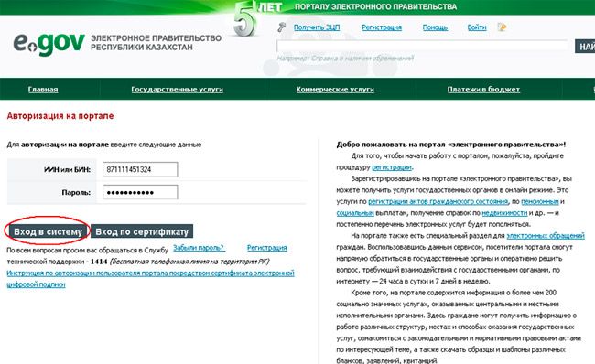Open регистрации актов гражданского состояния link
595x364 pixels.
[x=438, y=201]
